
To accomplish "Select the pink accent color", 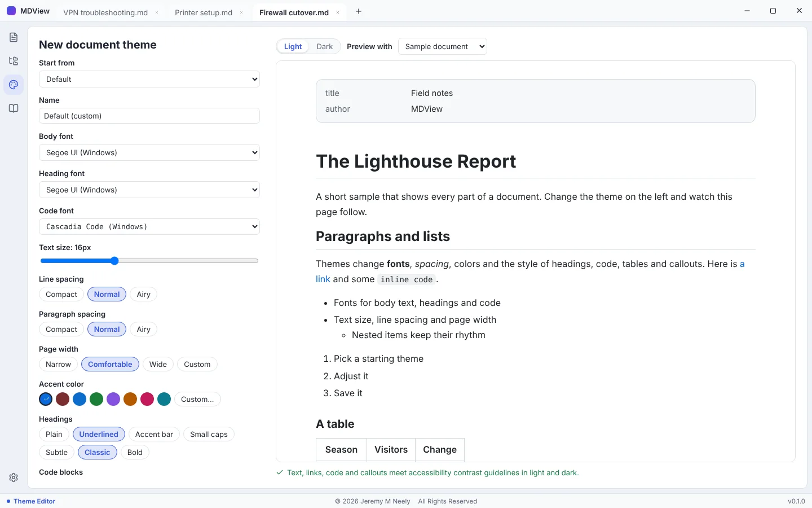I will click(147, 399).
